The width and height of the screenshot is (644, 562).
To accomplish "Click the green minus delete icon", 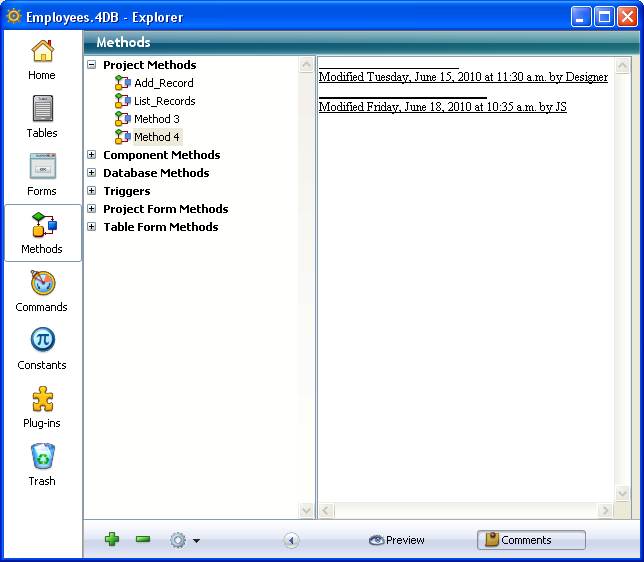I will (143, 539).
